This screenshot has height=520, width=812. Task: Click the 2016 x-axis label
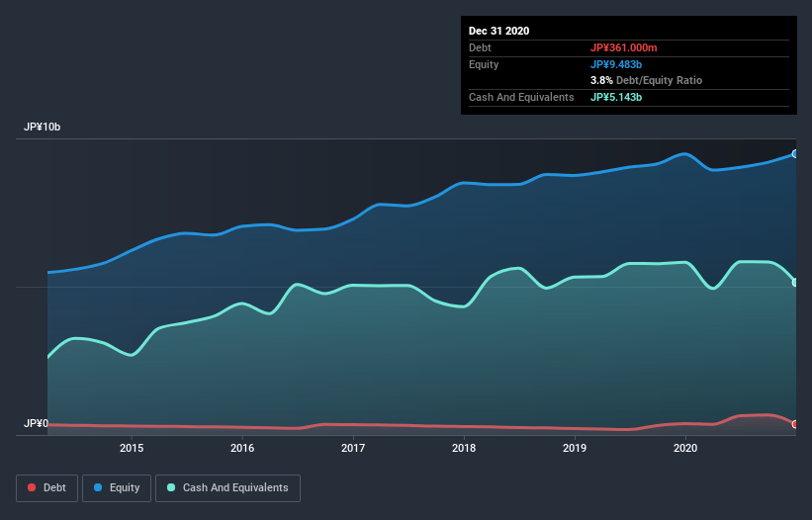pos(242,448)
